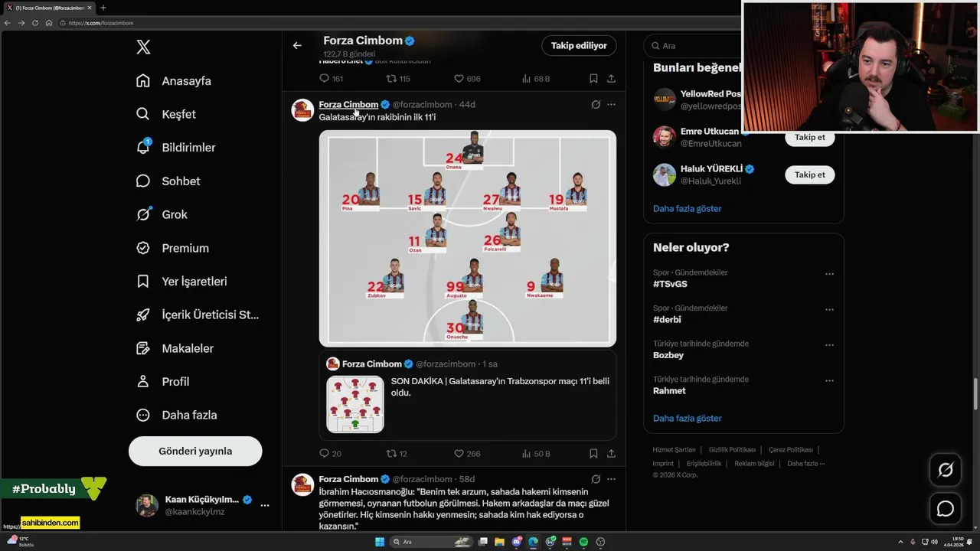Follow Haluk YÜREKLİ
Image resolution: width=980 pixels, height=551 pixels.
(x=809, y=174)
